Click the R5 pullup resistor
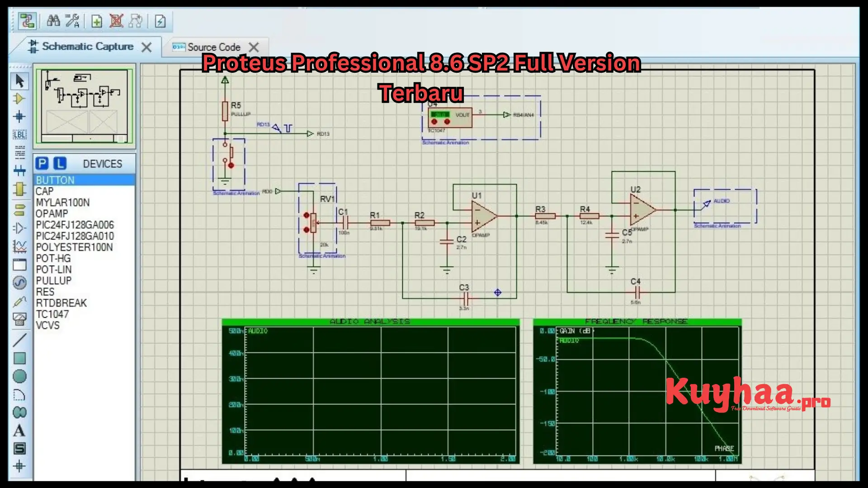 (x=225, y=111)
